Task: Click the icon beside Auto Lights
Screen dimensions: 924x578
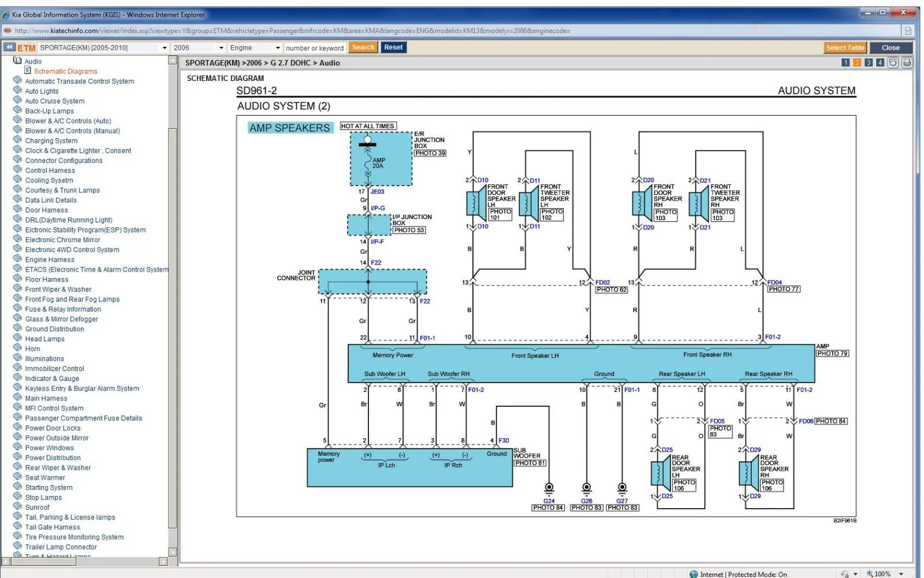Action: coord(17,90)
